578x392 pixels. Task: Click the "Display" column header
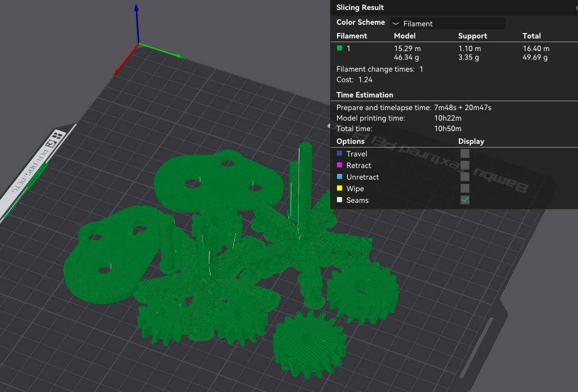point(471,141)
